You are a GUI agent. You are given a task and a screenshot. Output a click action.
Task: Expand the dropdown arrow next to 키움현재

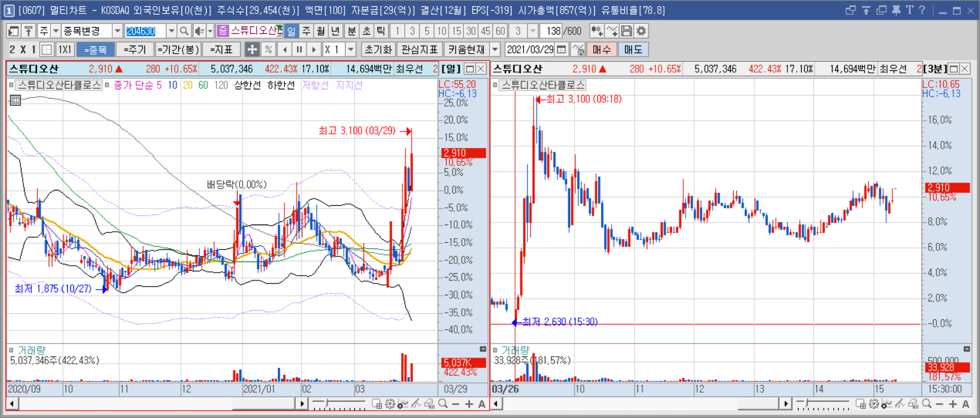point(495,49)
